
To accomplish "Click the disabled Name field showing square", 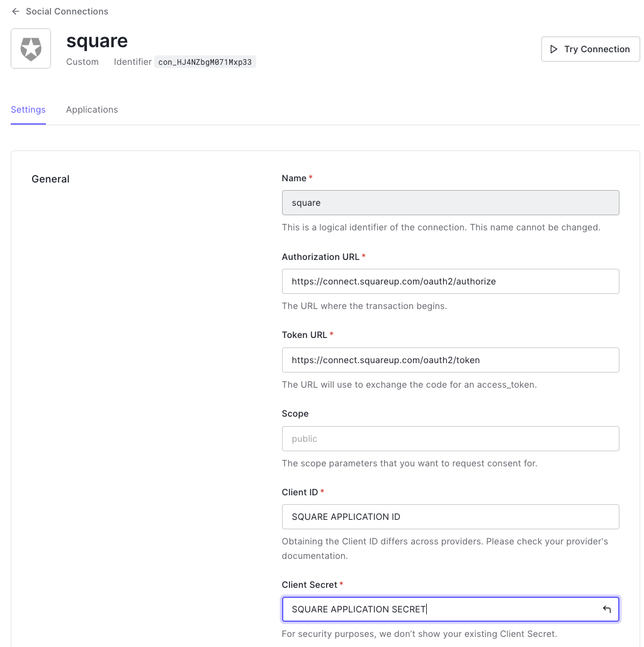I will (x=450, y=203).
